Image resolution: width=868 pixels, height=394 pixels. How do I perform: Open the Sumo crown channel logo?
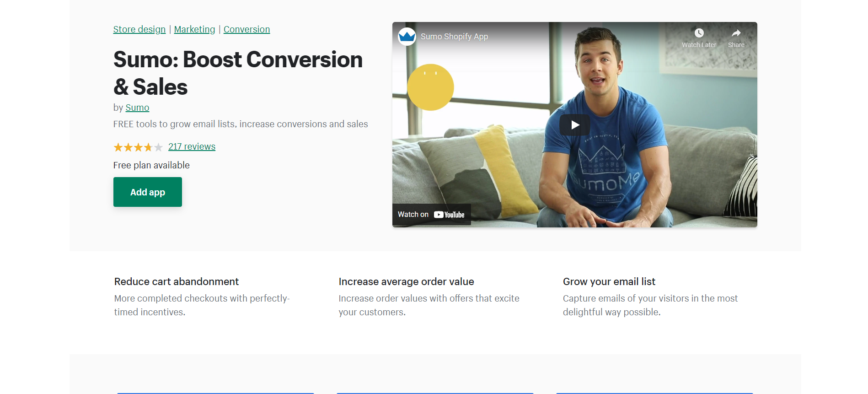tap(407, 37)
